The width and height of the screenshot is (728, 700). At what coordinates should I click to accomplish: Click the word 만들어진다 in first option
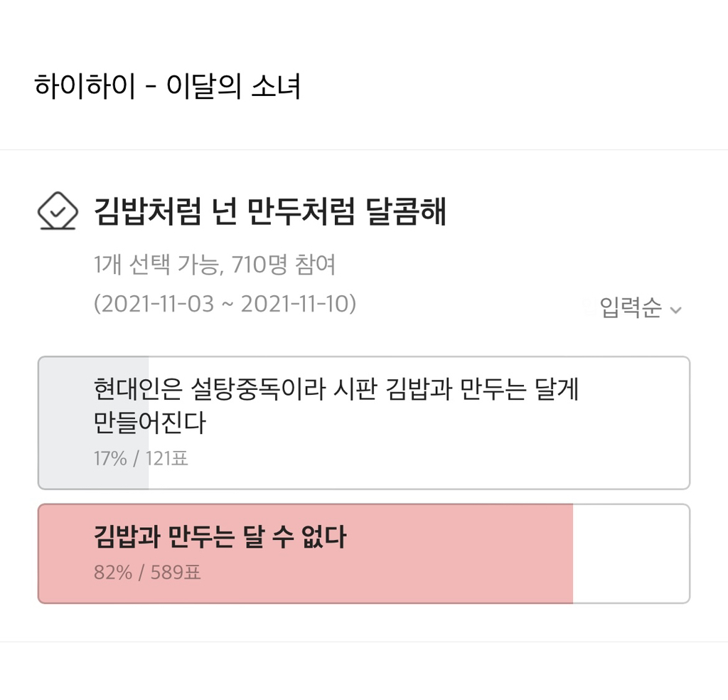[149, 423]
